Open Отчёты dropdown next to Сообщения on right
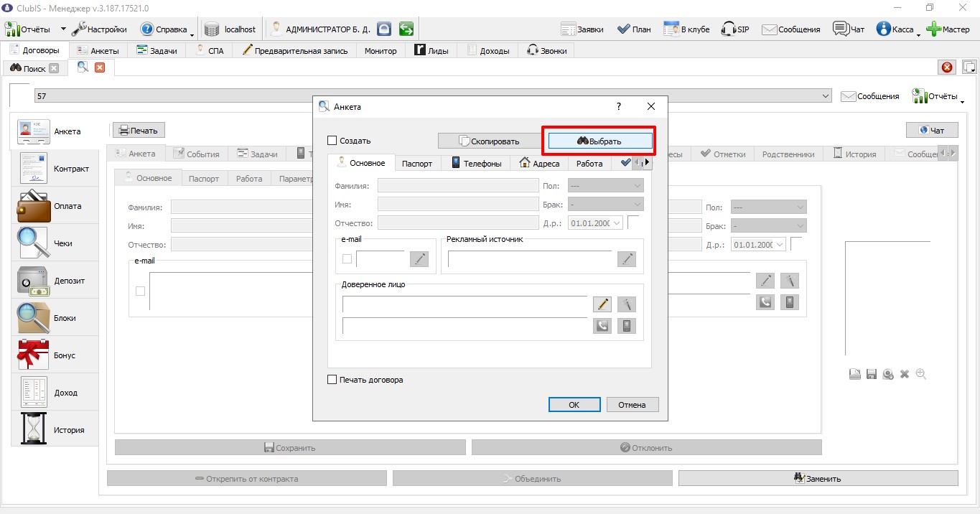The image size is (980, 514). 937,96
